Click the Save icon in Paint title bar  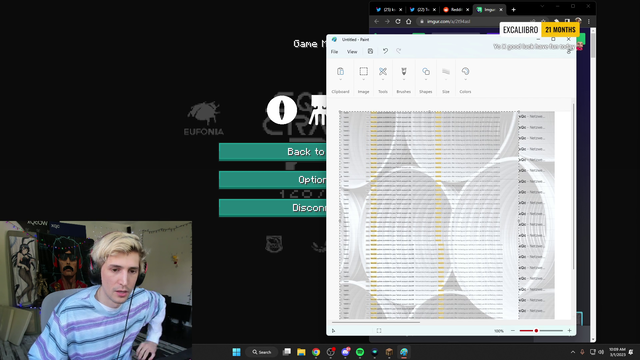370,51
